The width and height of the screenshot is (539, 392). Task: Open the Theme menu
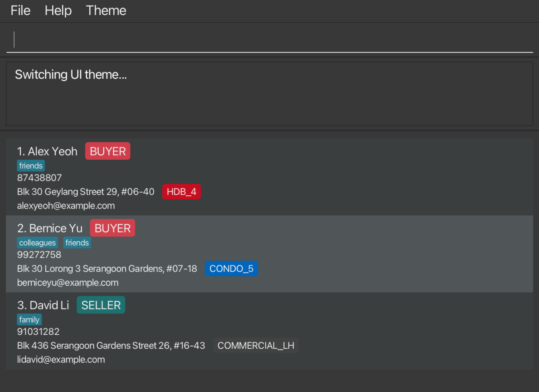point(106,11)
